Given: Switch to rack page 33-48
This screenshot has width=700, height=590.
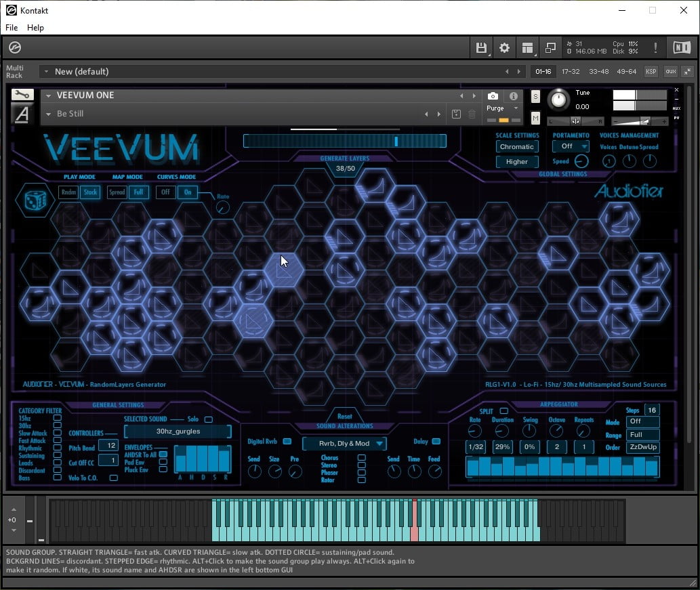Looking at the screenshot, I should click(598, 71).
